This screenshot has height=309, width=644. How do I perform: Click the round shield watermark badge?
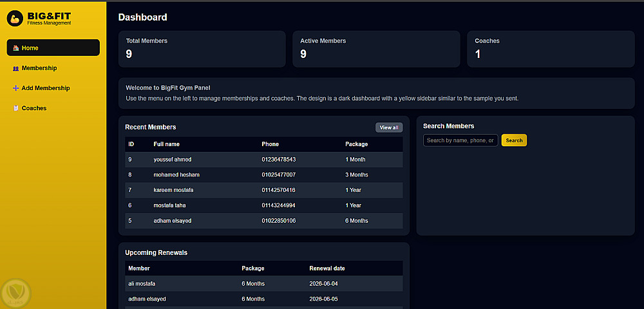pyautogui.click(x=16, y=294)
